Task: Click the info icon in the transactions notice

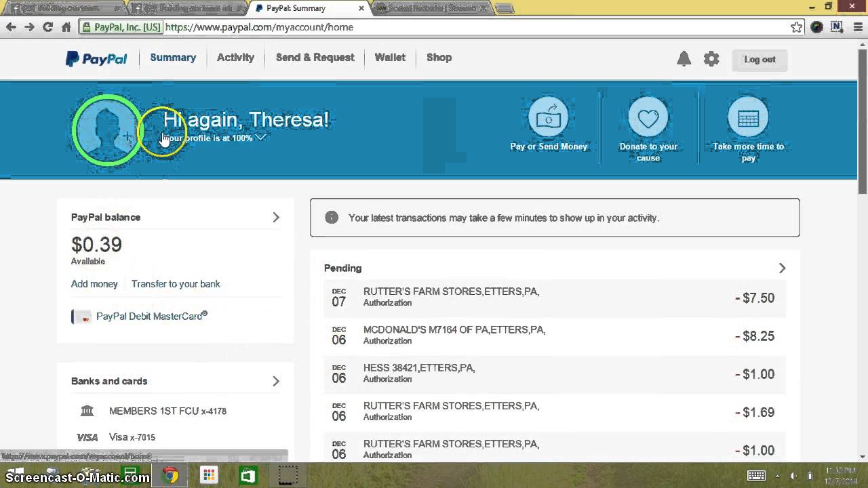Action: (332, 218)
